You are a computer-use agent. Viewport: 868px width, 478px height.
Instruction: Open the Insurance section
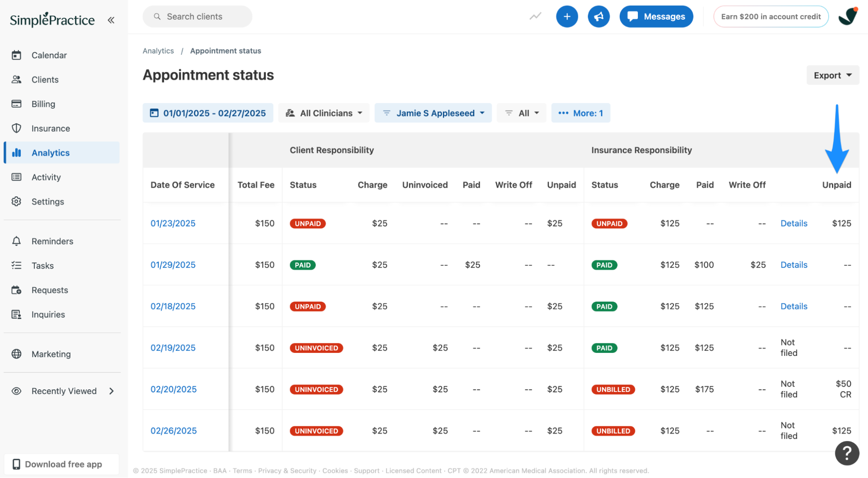[x=62, y=128]
